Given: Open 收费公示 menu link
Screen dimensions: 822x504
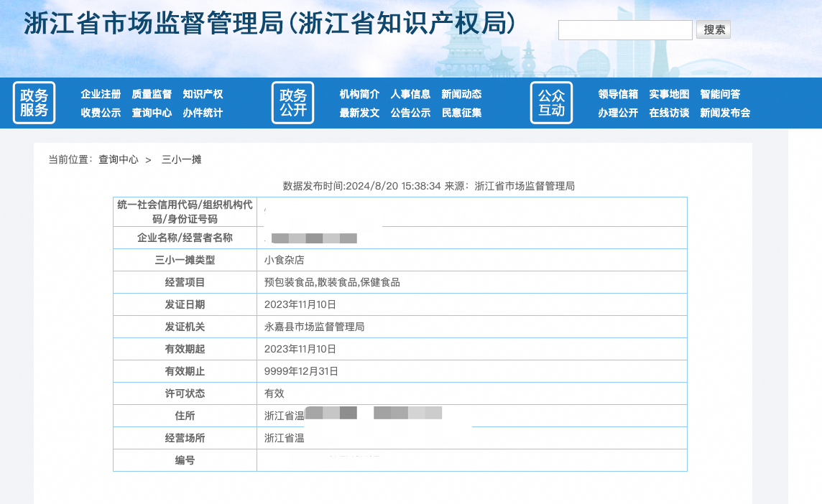Looking at the screenshot, I should pyautogui.click(x=101, y=113).
